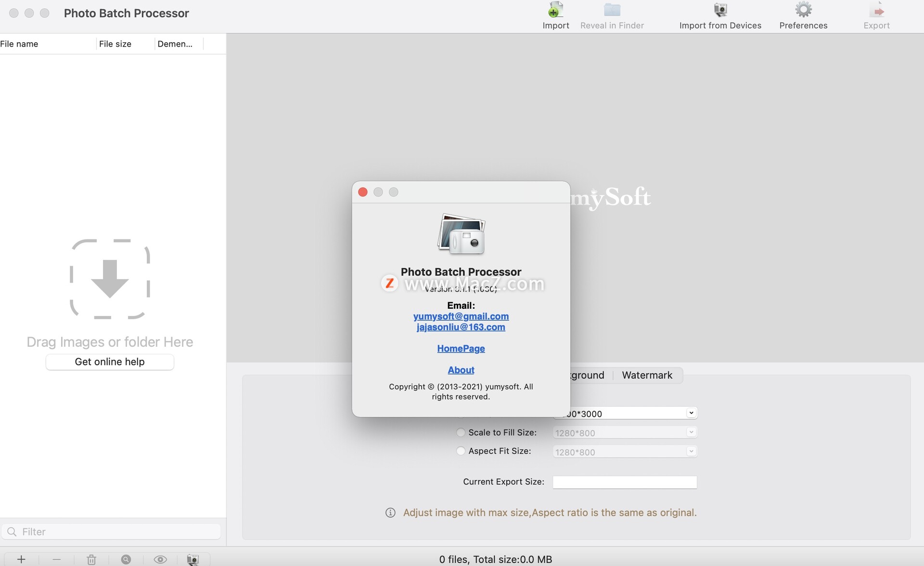Open the jajasonliu@163.com email link
This screenshot has width=924, height=566.
point(461,327)
